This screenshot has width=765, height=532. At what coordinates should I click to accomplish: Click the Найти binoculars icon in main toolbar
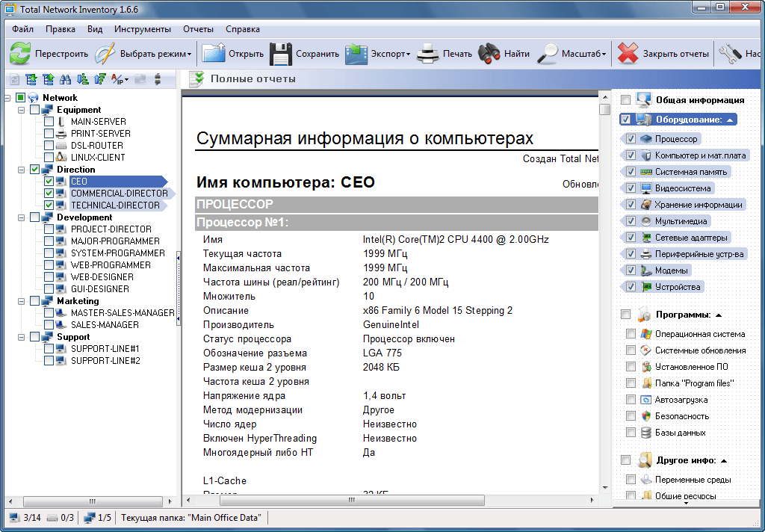coord(489,53)
